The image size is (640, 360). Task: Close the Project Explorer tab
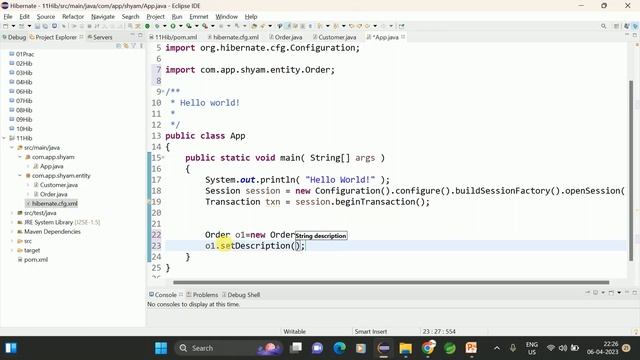pos(81,37)
